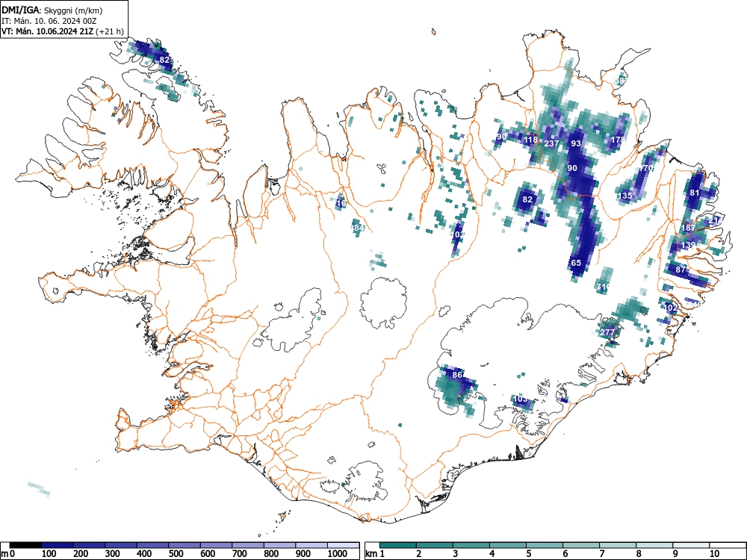Click the "86" visibility value over the southern glacier
The height and width of the screenshot is (560, 747).
click(x=457, y=375)
